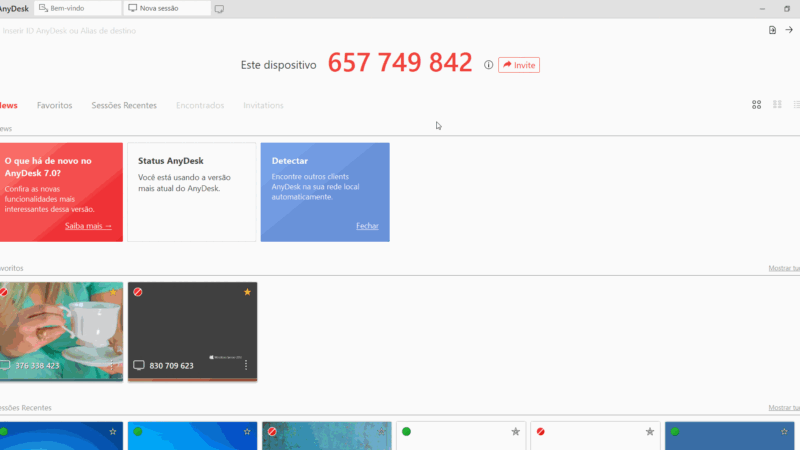Image resolution: width=800 pixels, height=450 pixels.
Task: Click Fechar on the Detectar card
Action: pyautogui.click(x=367, y=226)
